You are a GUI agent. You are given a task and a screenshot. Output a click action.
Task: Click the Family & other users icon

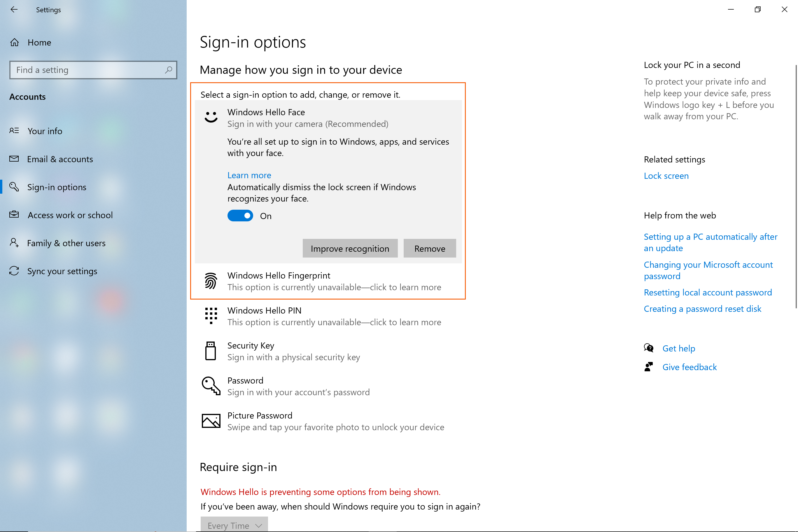pyautogui.click(x=14, y=243)
